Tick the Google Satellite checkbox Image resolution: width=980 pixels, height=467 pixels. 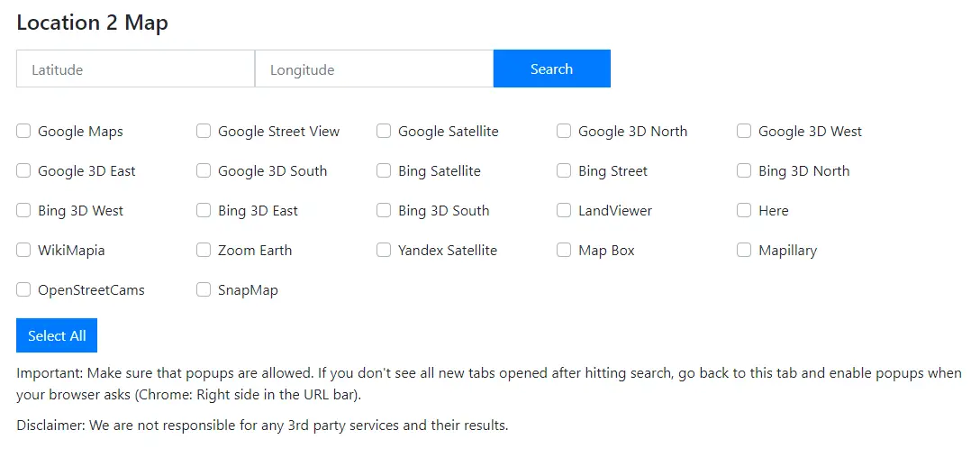tap(384, 132)
